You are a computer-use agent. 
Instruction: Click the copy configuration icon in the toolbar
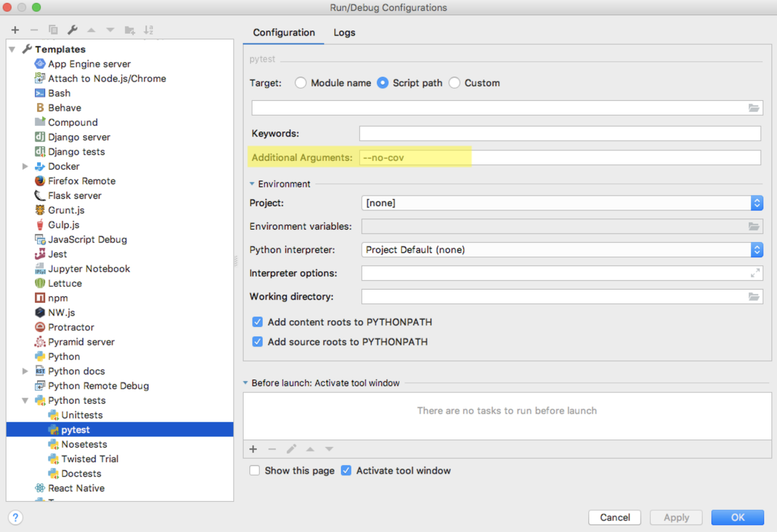click(x=53, y=30)
